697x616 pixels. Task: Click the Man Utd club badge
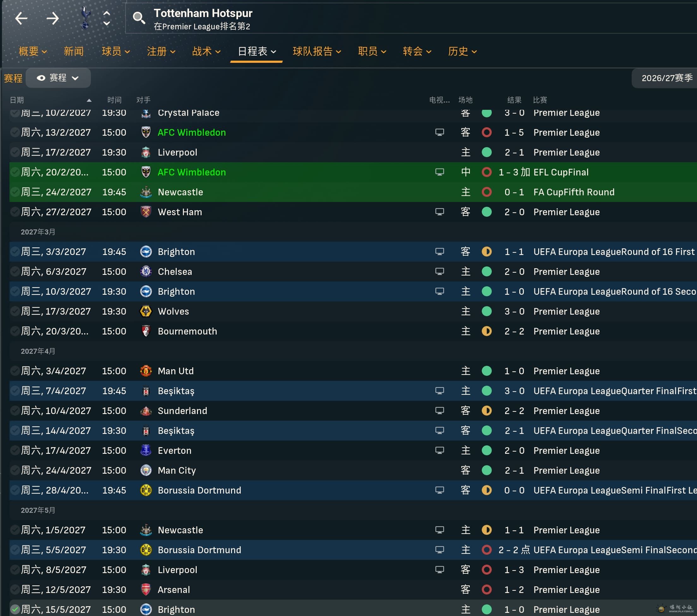[x=146, y=371]
